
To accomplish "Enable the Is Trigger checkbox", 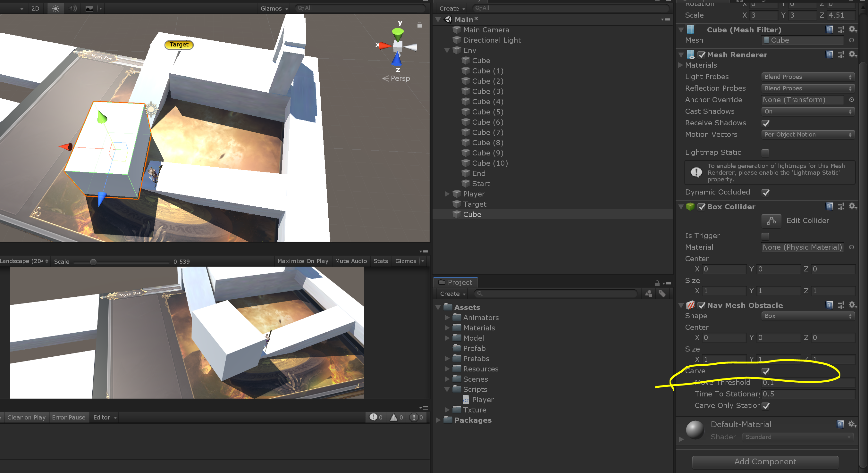I will point(766,236).
